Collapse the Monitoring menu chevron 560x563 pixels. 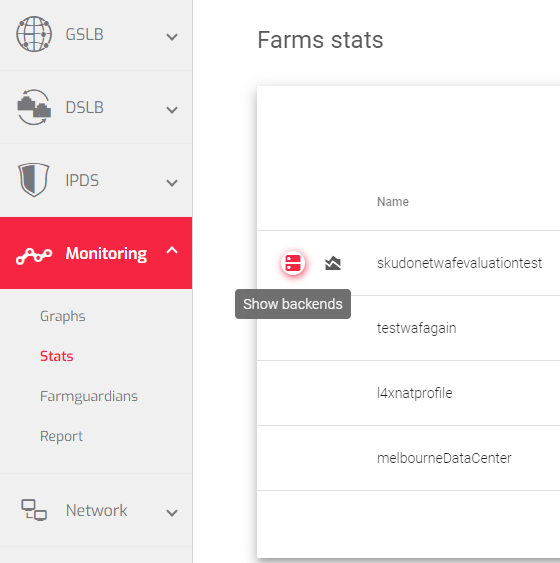[172, 250]
